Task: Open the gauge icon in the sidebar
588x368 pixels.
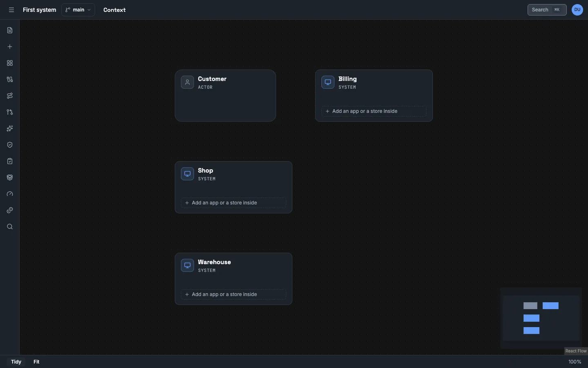Action: click(x=10, y=194)
